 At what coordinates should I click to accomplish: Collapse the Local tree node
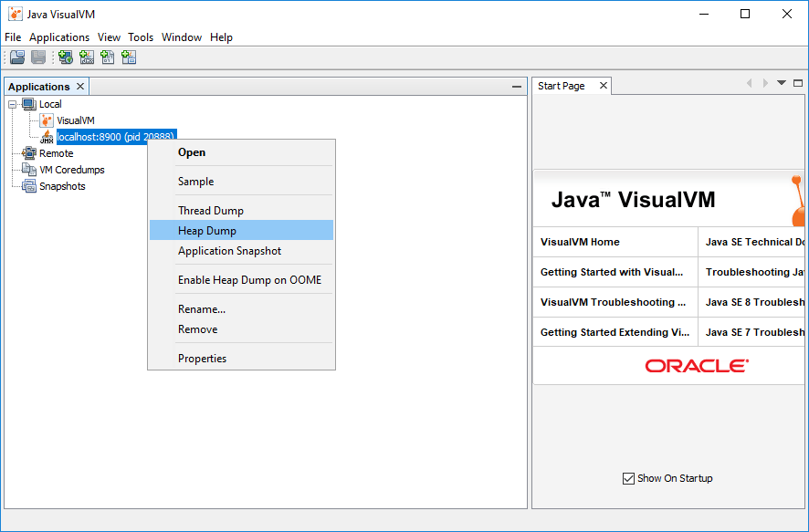click(12, 103)
